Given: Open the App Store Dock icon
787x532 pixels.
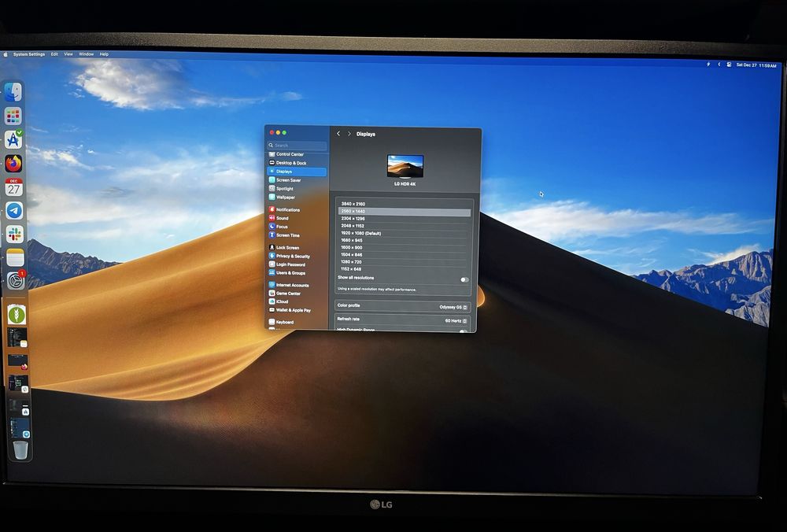Looking at the screenshot, I should pos(13,139).
